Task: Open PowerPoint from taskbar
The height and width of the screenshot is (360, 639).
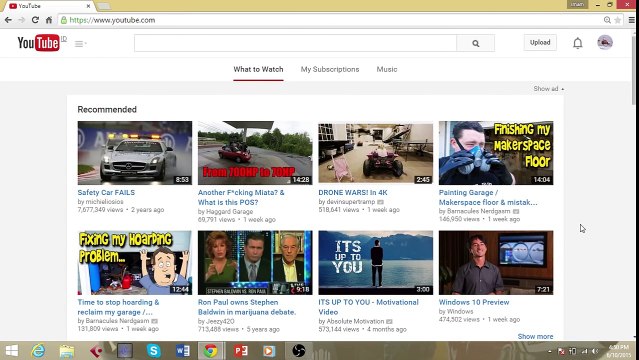Action: click(240, 351)
